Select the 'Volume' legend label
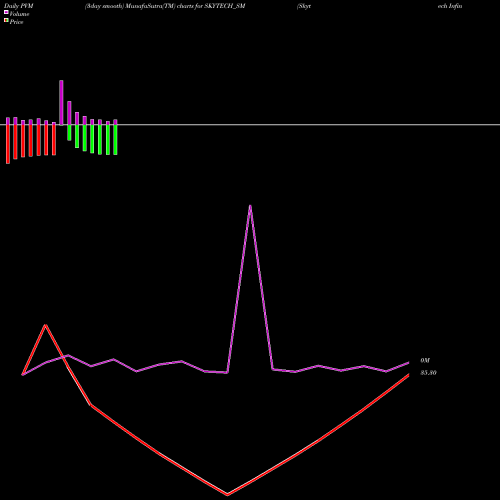500x500 pixels. [x=19, y=14]
